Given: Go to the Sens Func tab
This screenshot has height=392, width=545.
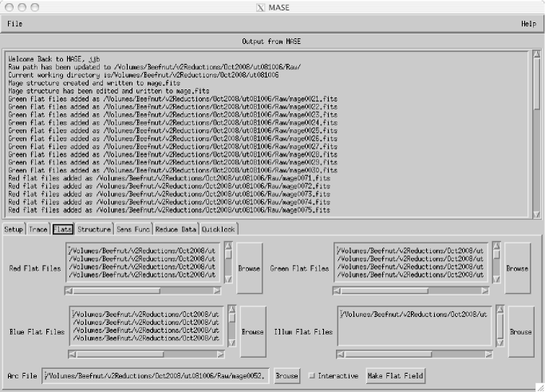Looking at the screenshot, I should [133, 229].
